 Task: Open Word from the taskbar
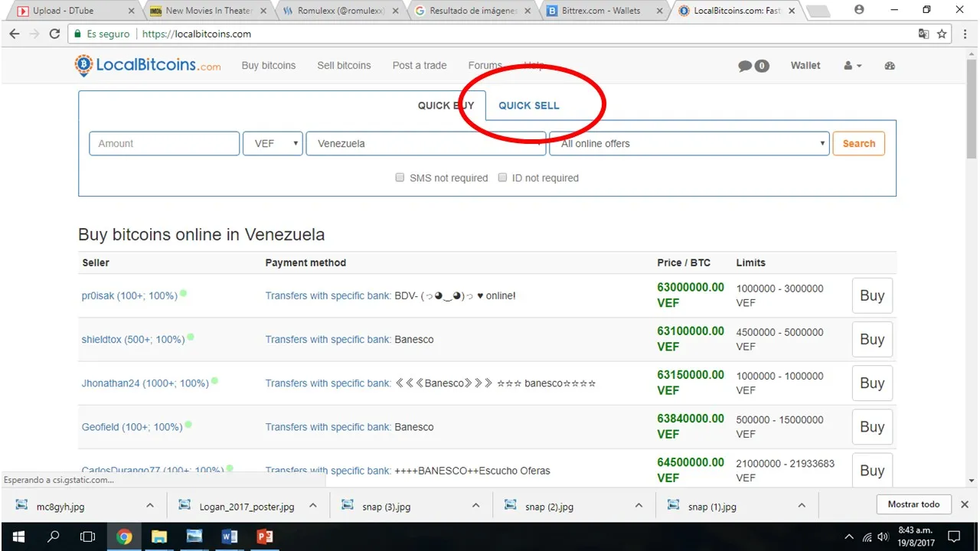click(x=229, y=536)
